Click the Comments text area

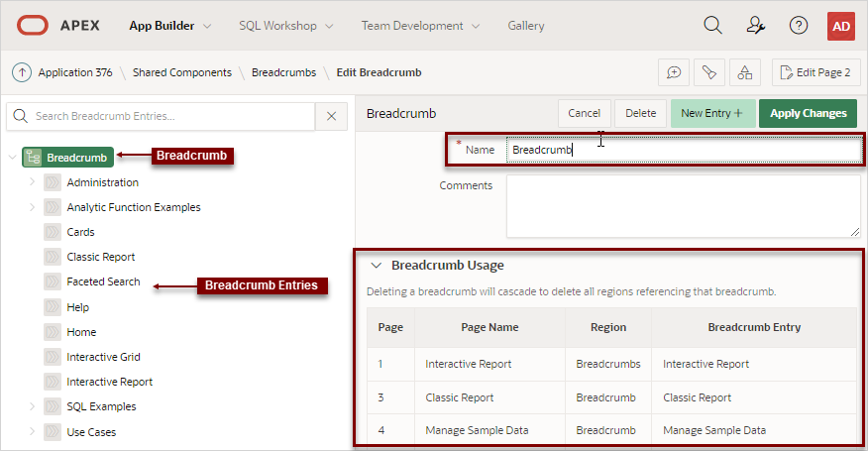click(x=684, y=206)
